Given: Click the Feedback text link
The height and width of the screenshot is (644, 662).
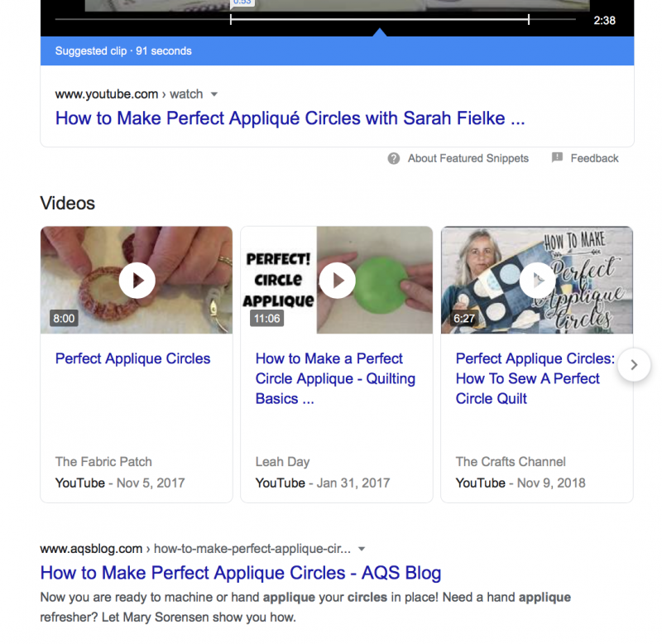Looking at the screenshot, I should [x=594, y=158].
